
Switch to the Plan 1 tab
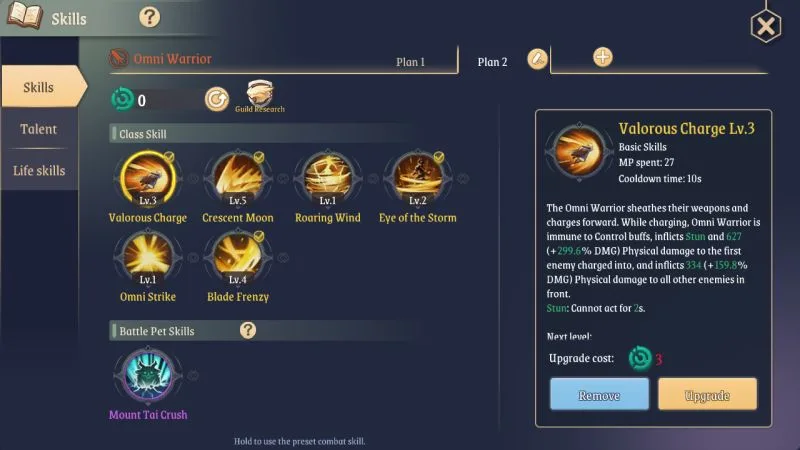click(411, 62)
